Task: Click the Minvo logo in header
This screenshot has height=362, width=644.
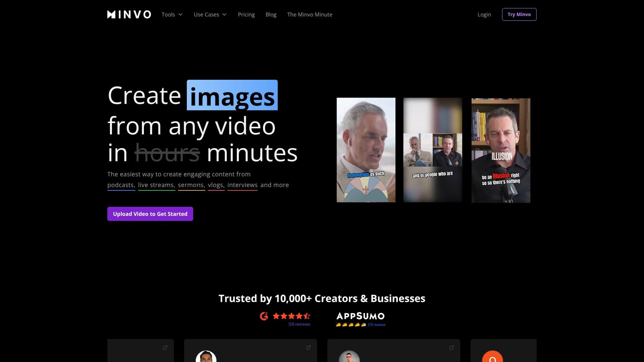Action: coord(129,14)
